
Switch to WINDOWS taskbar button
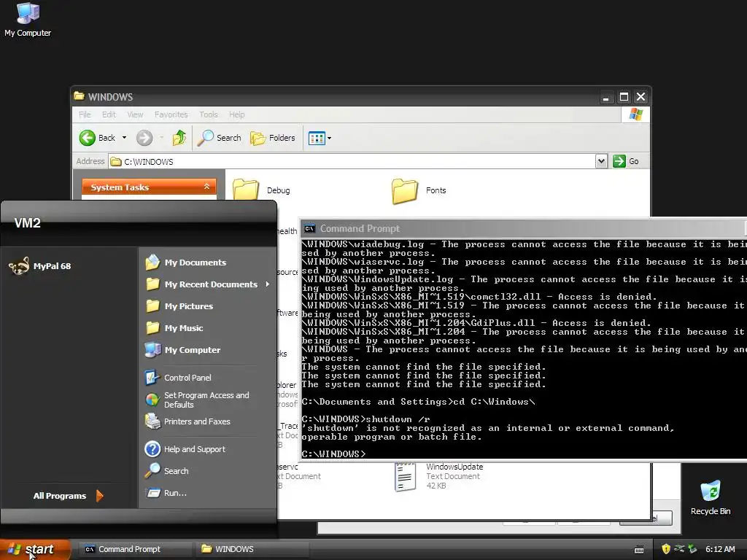point(252,549)
